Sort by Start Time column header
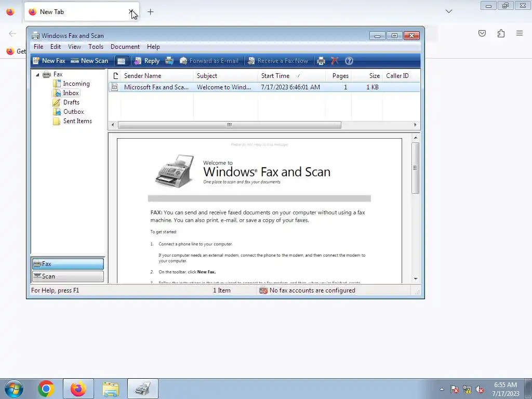 coord(291,76)
